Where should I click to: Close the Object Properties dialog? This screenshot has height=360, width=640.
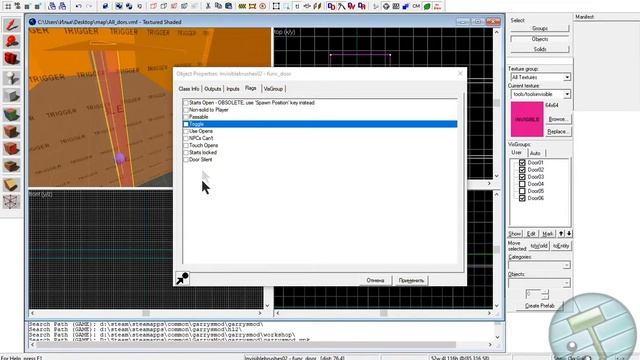(460, 73)
